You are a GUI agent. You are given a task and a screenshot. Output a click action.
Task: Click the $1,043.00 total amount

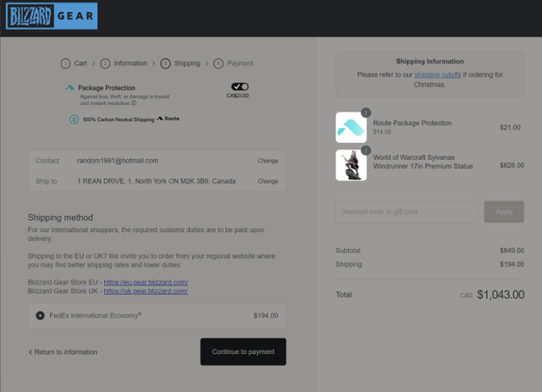(501, 295)
